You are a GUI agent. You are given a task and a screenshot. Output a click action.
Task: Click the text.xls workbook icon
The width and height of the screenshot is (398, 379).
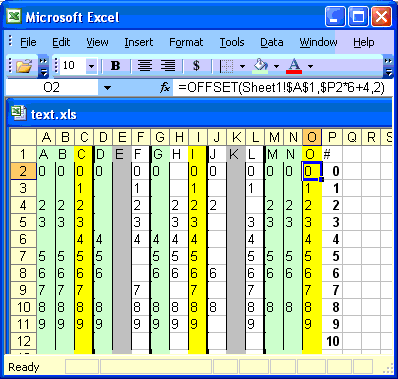[x=18, y=113]
